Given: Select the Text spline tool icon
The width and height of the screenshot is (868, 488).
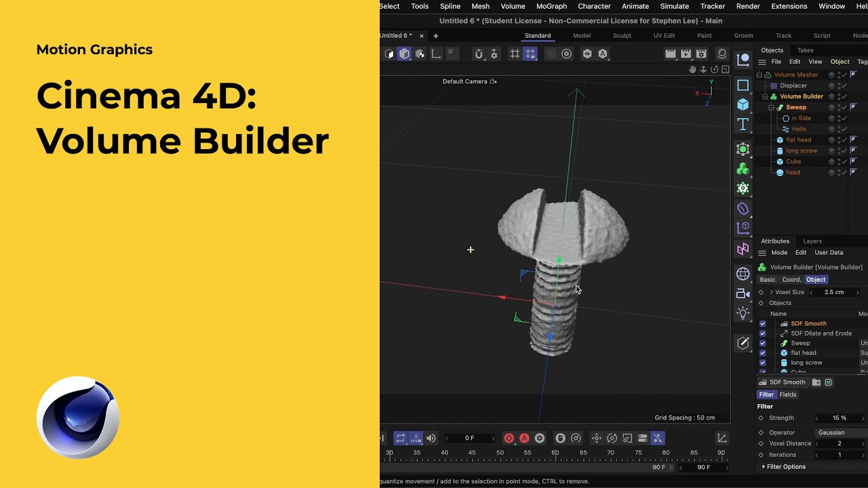Looking at the screenshot, I should [x=743, y=124].
